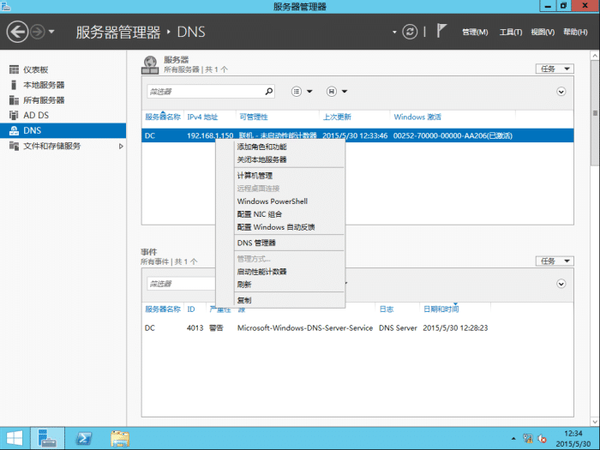Select event 4013 row

pyautogui.click(x=357, y=328)
